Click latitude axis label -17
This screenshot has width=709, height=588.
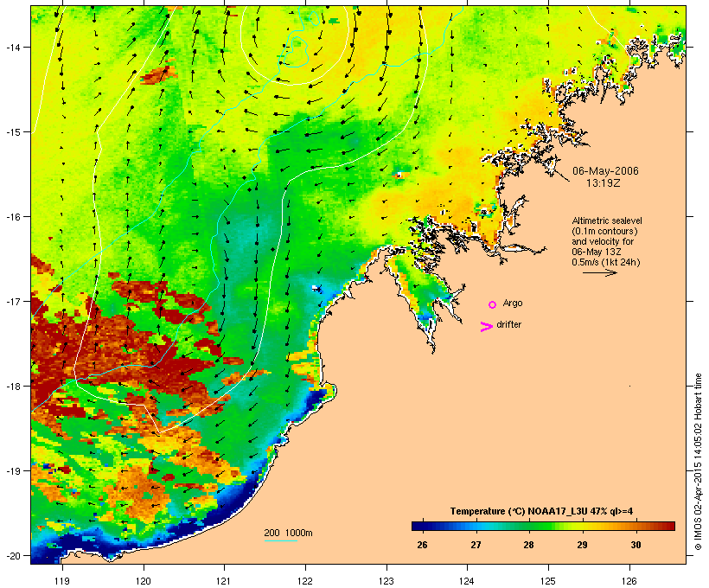pos(12,301)
